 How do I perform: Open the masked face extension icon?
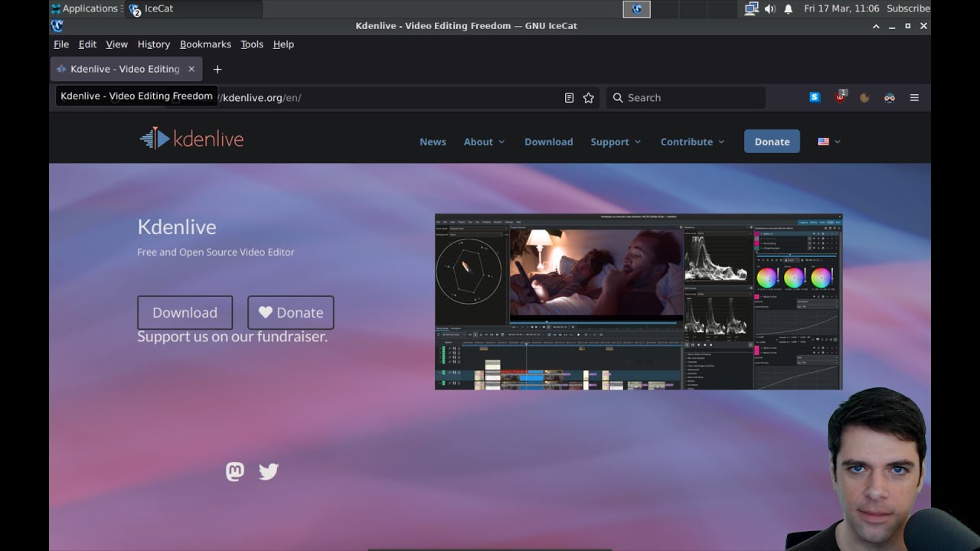click(x=889, y=97)
